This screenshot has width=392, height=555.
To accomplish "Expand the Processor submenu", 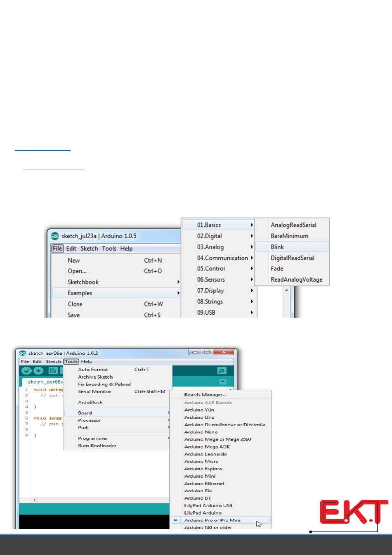I will tap(90, 420).
